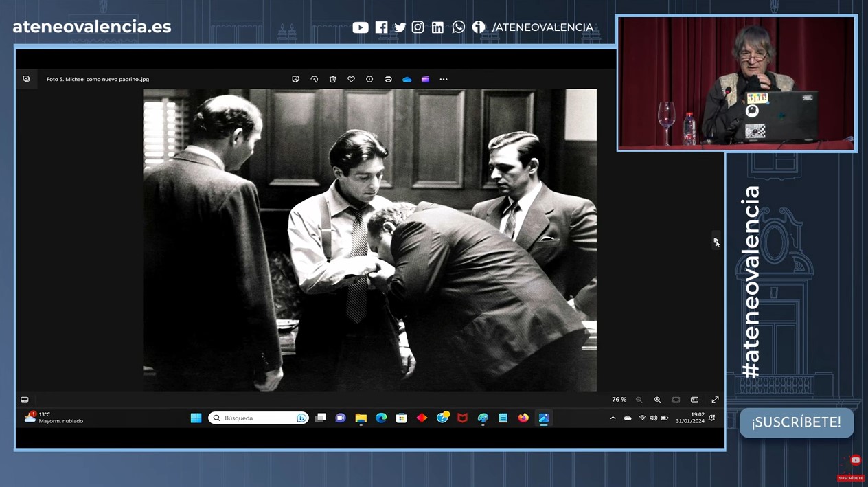Toggle the filmstrip view at bottom left

pyautogui.click(x=25, y=400)
